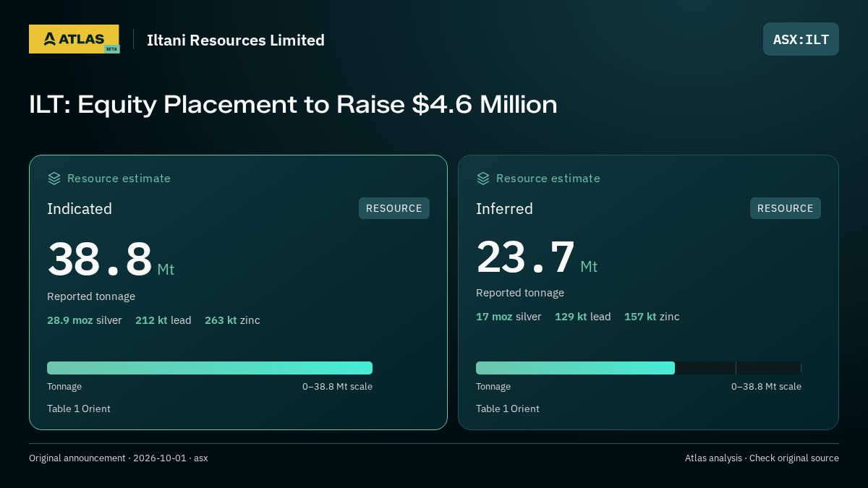
Task: Click Reported tonnage label under 38.8
Action: [91, 296]
